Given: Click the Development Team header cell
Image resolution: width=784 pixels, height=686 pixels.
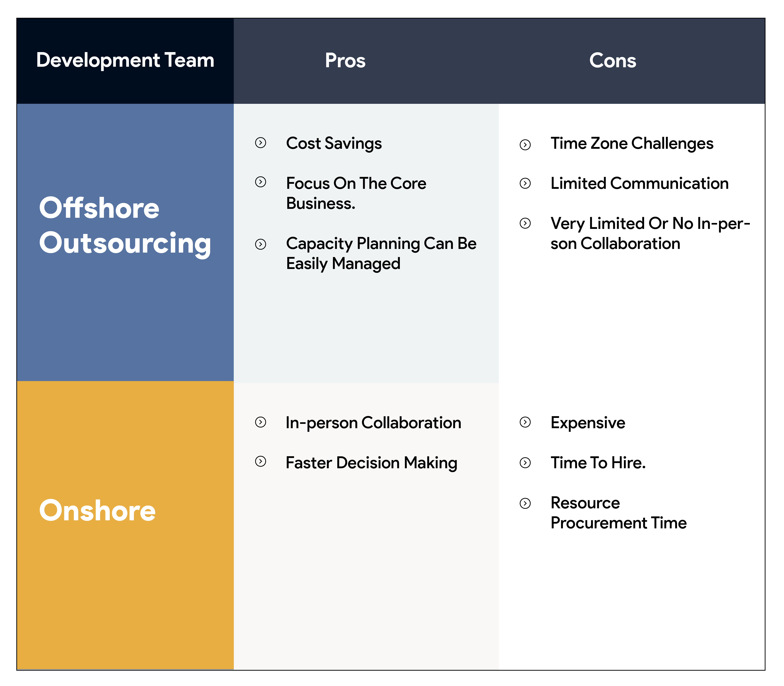Looking at the screenshot, I should pos(125,61).
